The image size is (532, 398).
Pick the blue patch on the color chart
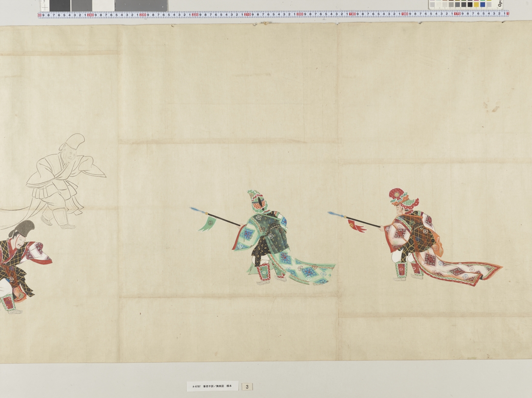[482, 5]
